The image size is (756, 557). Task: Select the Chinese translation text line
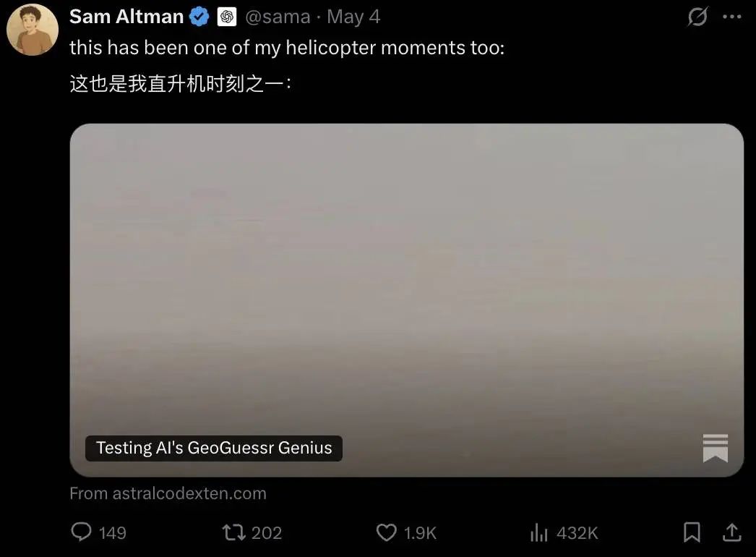coord(180,83)
